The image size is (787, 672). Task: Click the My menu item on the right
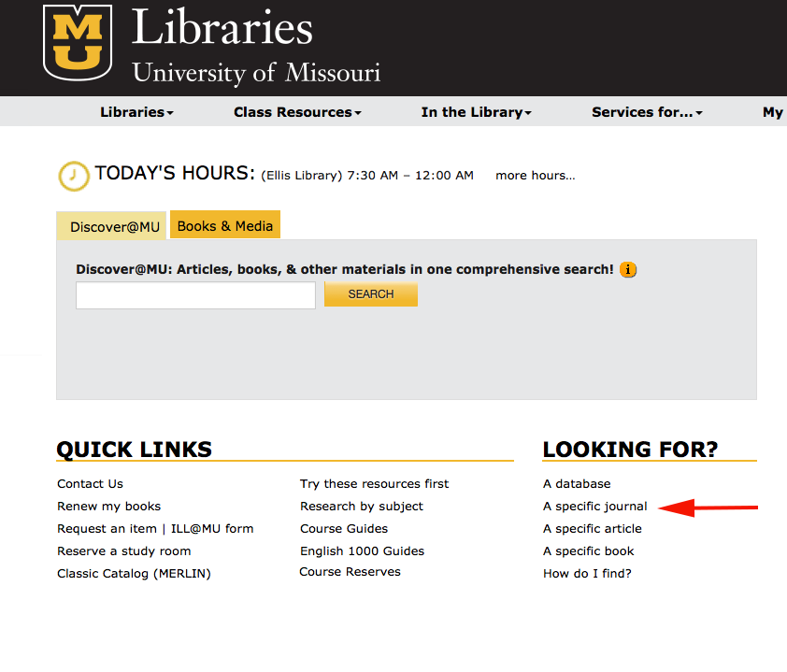[x=772, y=111]
